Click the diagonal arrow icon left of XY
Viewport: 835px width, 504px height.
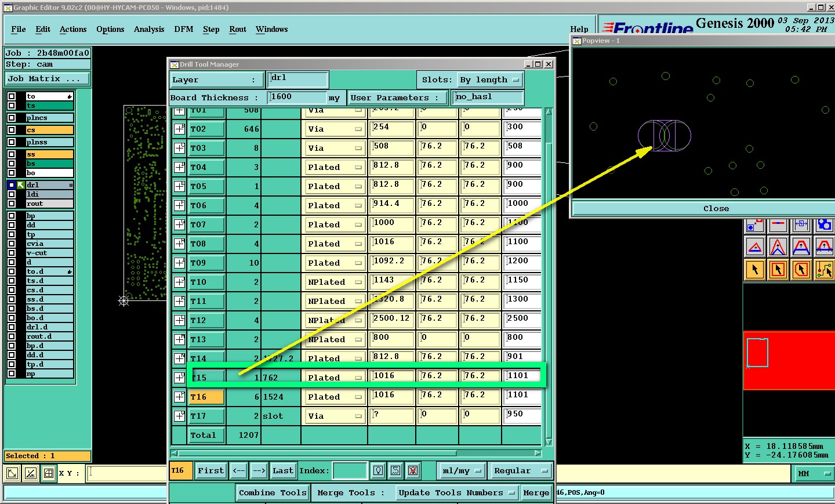(12, 473)
